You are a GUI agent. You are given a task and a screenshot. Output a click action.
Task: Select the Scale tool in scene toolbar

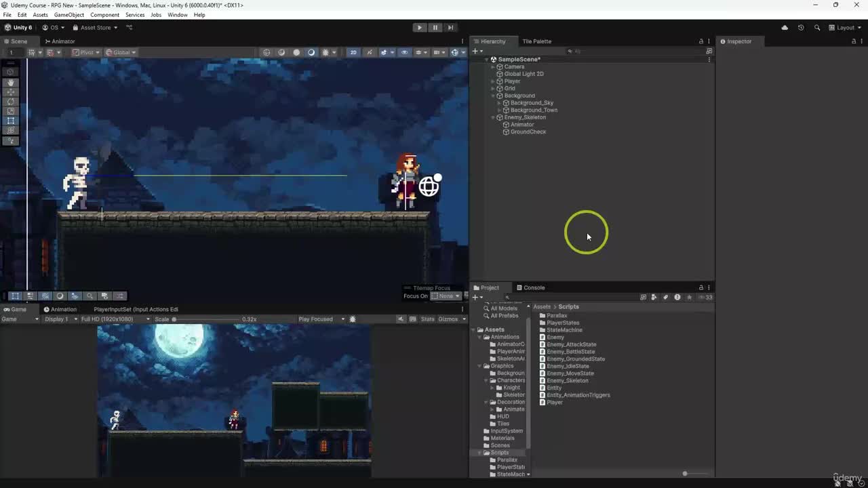coord(11,110)
